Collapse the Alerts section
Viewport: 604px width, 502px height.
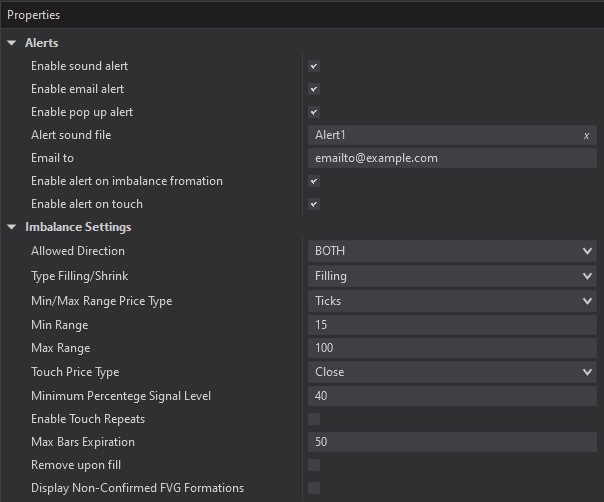12,43
